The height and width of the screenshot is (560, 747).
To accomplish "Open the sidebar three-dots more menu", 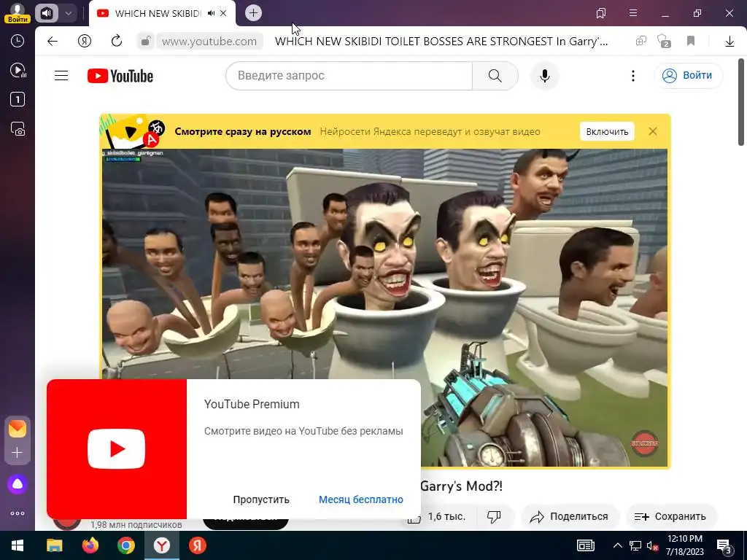I will tap(18, 513).
